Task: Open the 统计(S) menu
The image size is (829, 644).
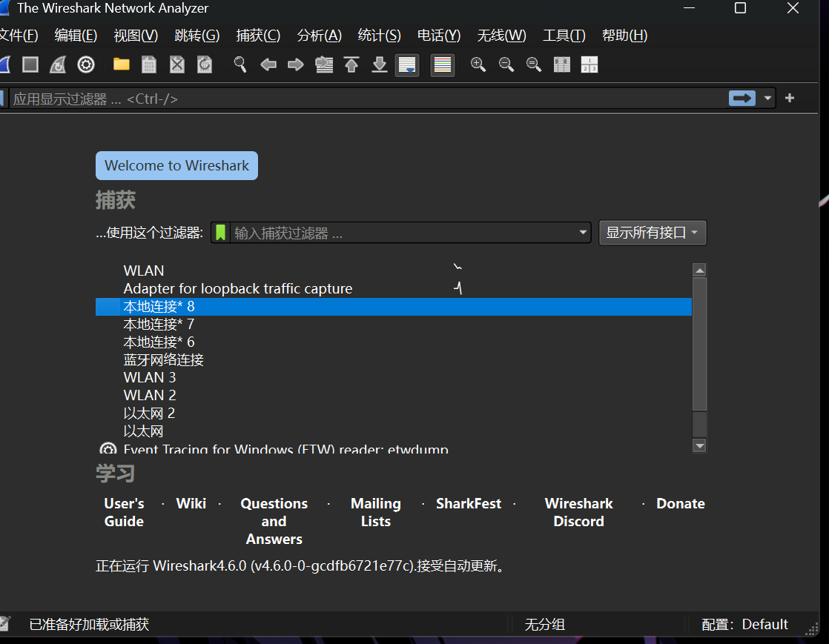Action: tap(379, 36)
